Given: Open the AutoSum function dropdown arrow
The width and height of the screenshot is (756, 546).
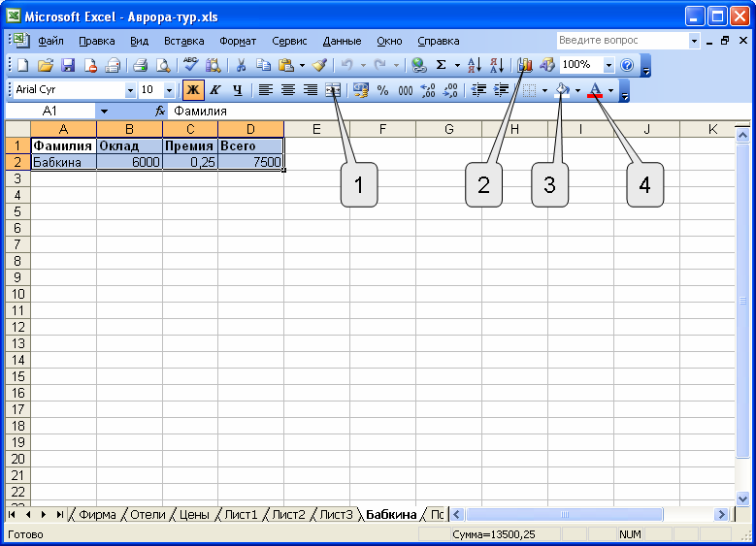Looking at the screenshot, I should [x=457, y=65].
